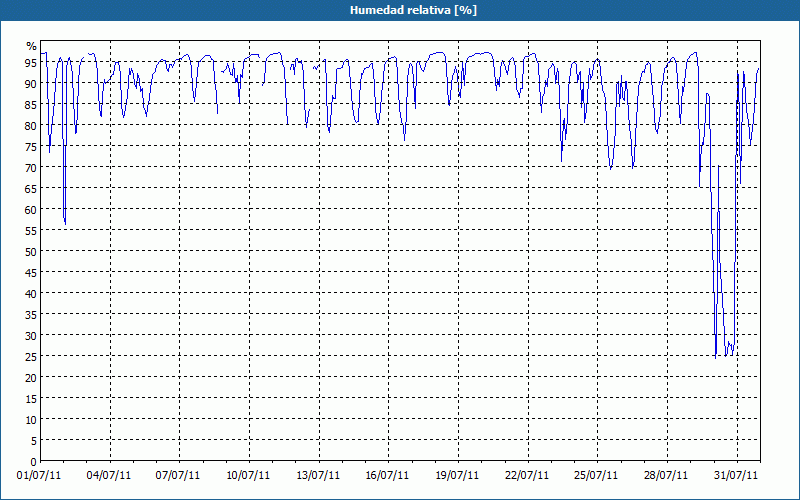The width and height of the screenshot is (800, 500).
Task: Click the 07/07/11 date label
Action: tap(178, 476)
